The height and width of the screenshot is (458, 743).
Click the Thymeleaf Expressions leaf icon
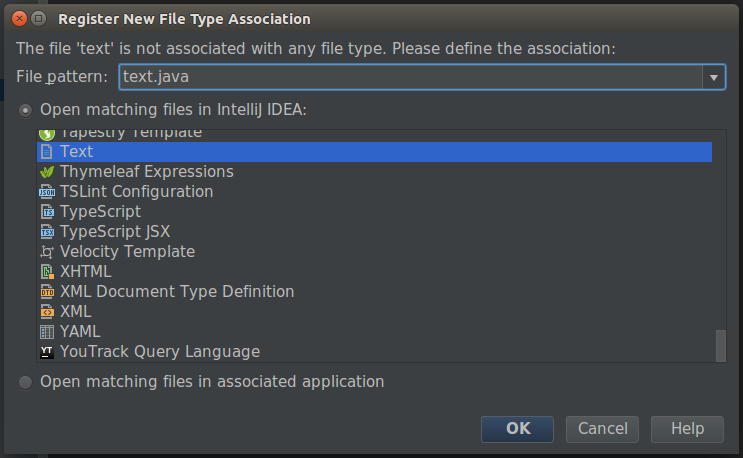[46, 172]
